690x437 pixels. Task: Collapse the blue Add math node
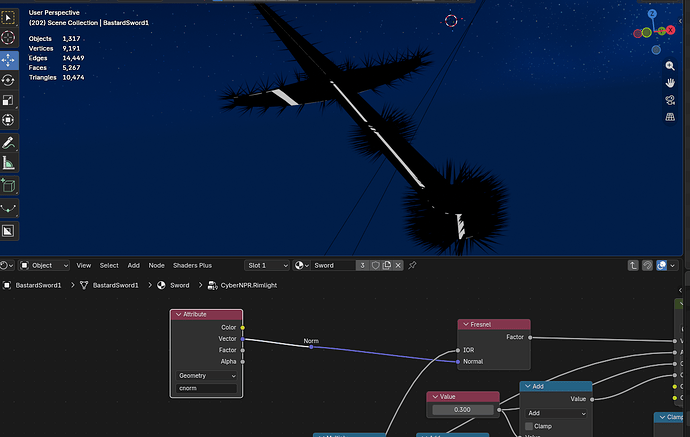(x=528, y=386)
